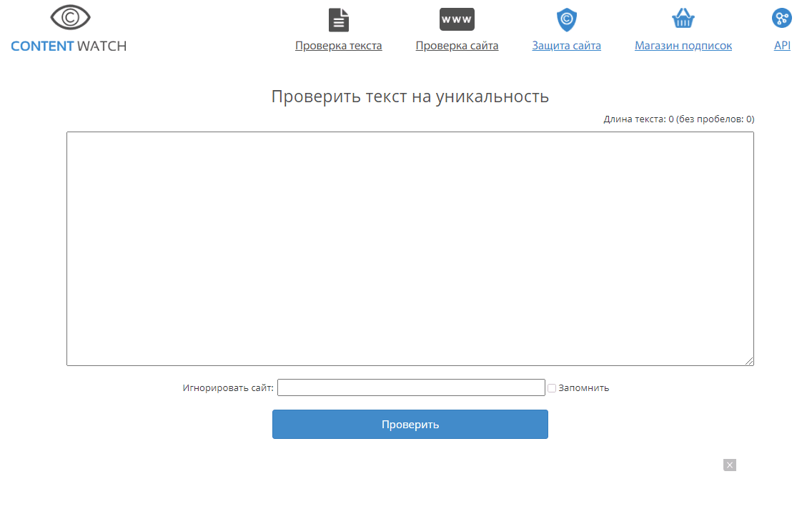This screenshot has height=519, width=812.
Task: Click the CONTENT WATCH logo text
Action: point(69,46)
